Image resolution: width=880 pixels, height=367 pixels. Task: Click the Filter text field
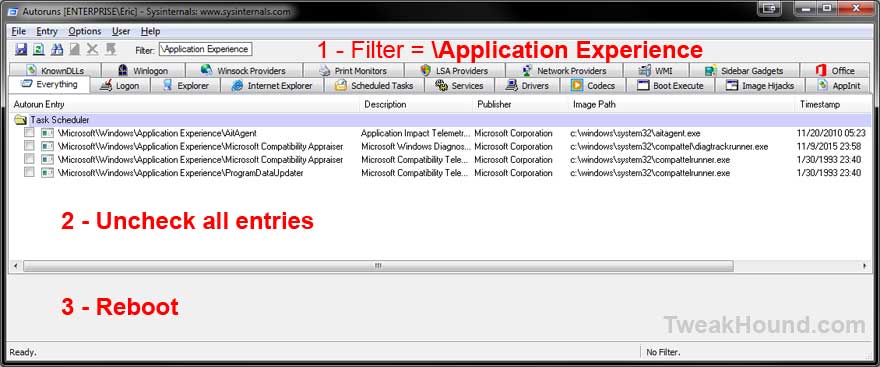point(205,49)
